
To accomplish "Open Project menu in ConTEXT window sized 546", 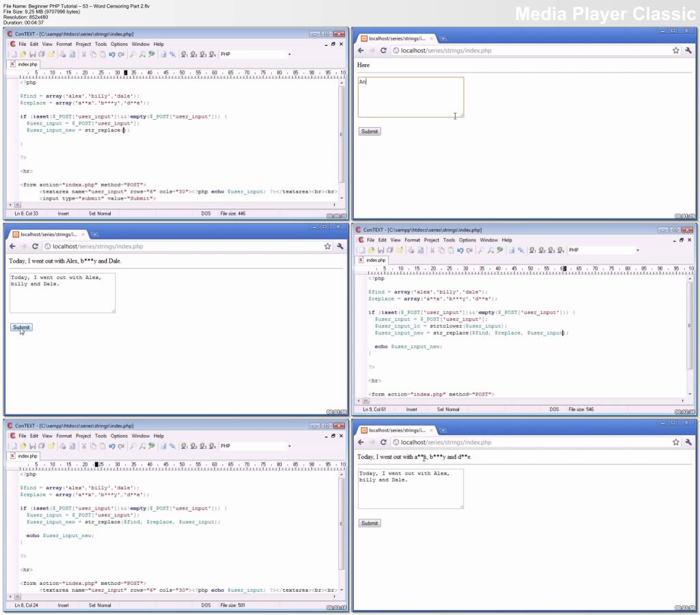I will click(x=431, y=240).
